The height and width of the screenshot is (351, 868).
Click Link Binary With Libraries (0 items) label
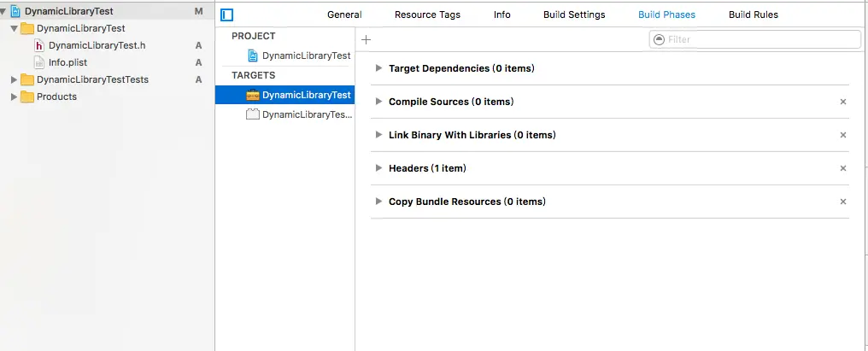point(472,135)
